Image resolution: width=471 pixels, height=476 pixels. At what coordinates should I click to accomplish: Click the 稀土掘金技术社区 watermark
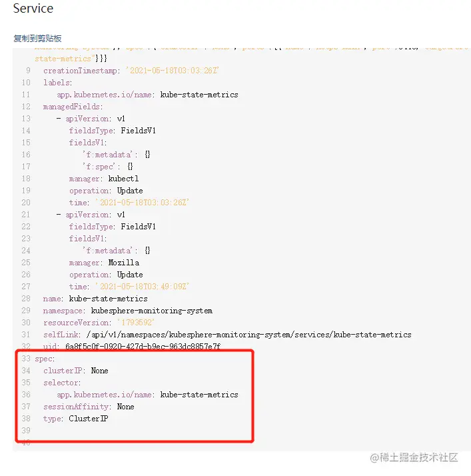tap(414, 457)
